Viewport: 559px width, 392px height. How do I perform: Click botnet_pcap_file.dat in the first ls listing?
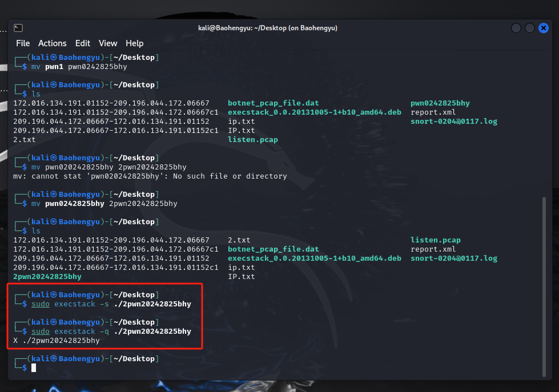274,103
